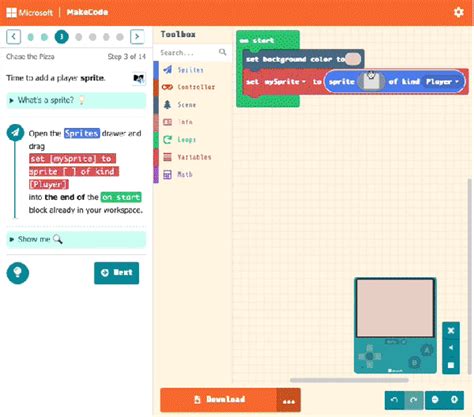This screenshot has width=474, height=417.
Task: Expand the "Show me" hint section
Action: point(76,239)
